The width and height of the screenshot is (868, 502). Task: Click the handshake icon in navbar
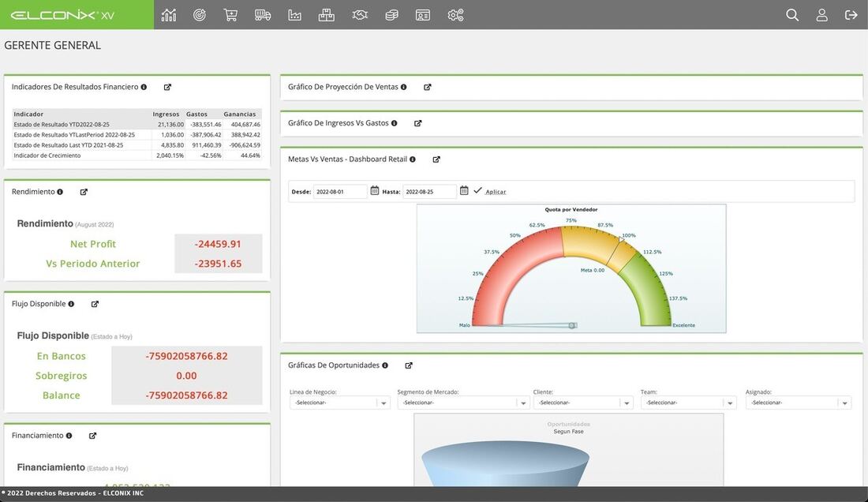pos(360,15)
